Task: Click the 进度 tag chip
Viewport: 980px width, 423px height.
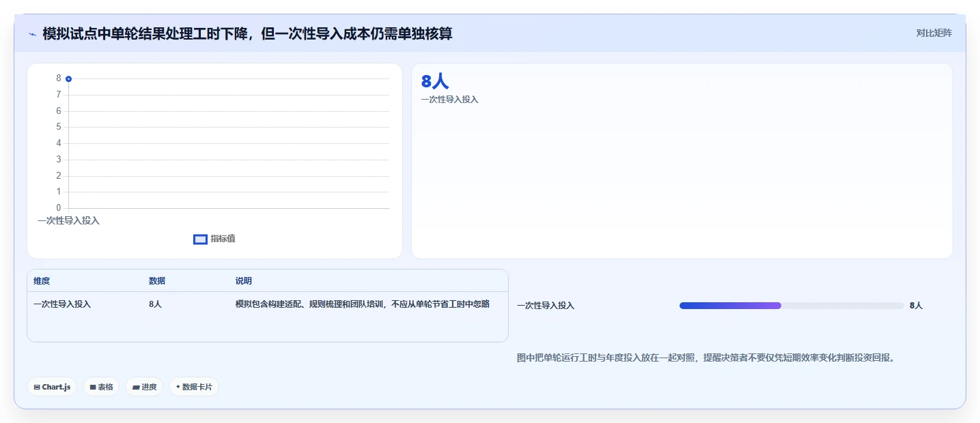Action: tap(144, 387)
